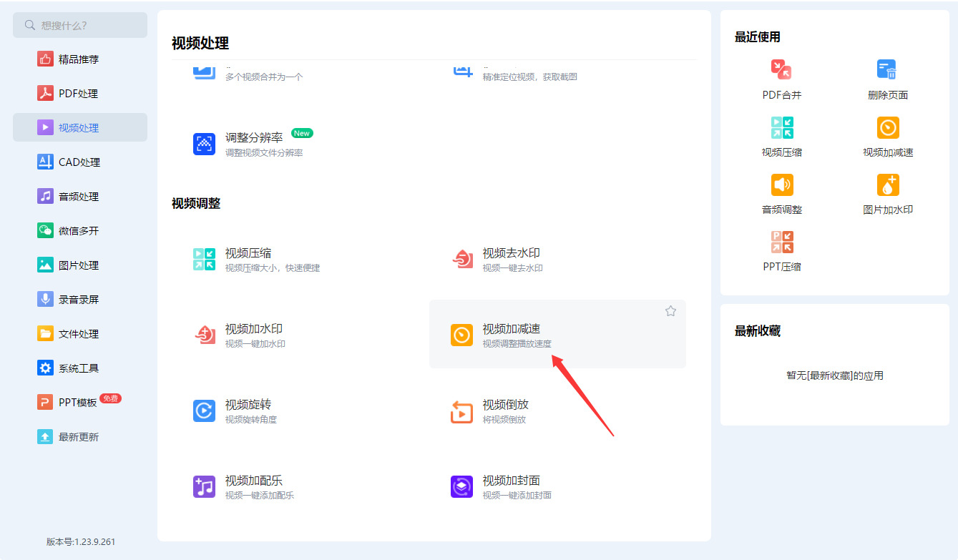Select 视频处理 in the sidebar

tap(80, 127)
